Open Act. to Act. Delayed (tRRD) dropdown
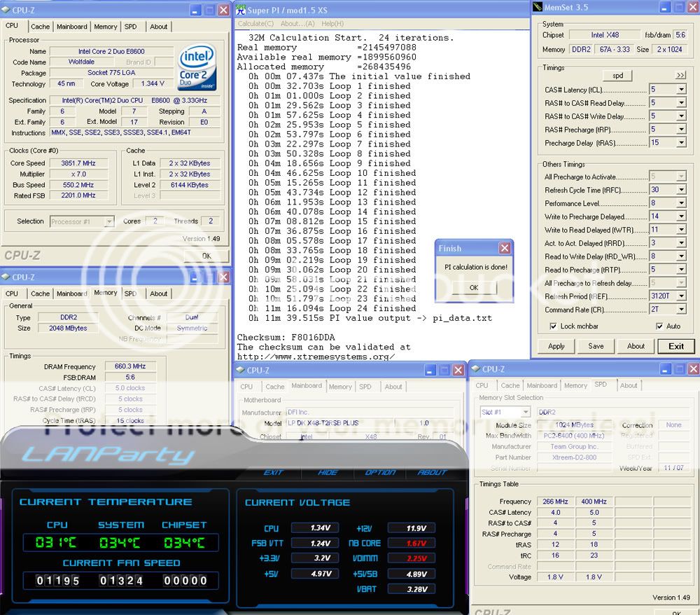Screen dimensions: 700x615 (681, 243)
